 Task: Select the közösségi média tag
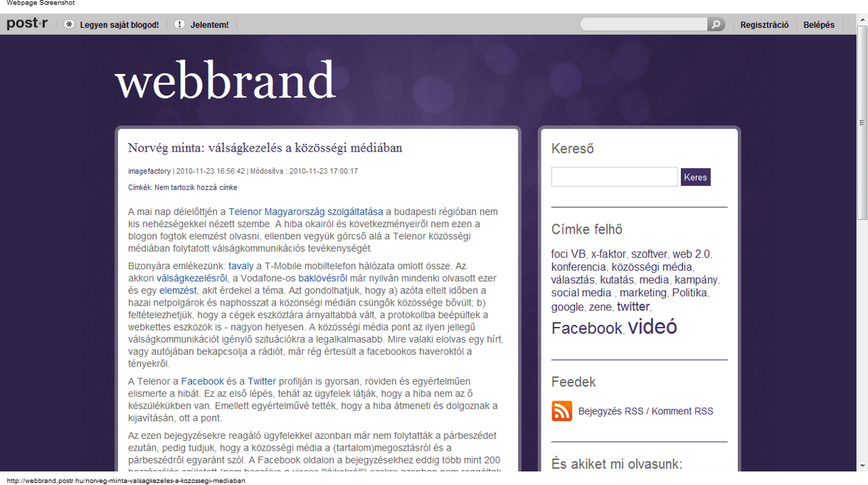click(x=652, y=266)
